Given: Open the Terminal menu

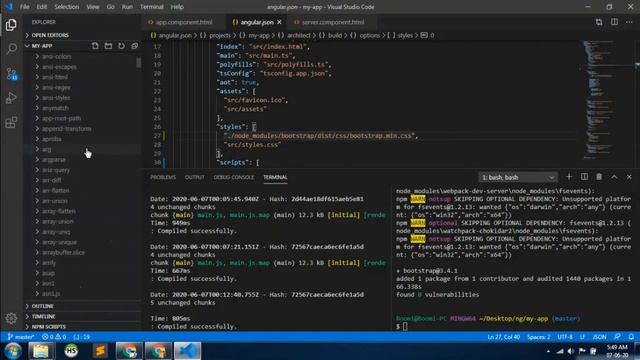Looking at the screenshot, I should tap(151, 7).
